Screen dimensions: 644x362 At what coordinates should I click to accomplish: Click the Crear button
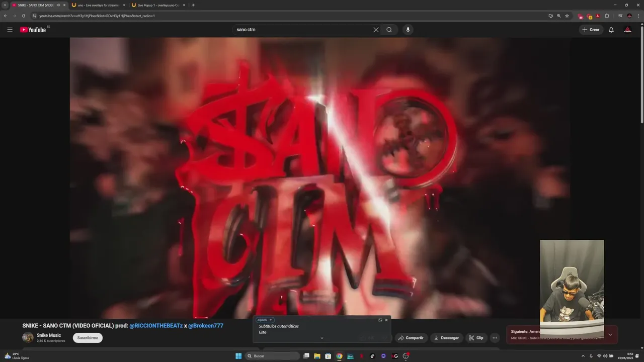[591, 30]
